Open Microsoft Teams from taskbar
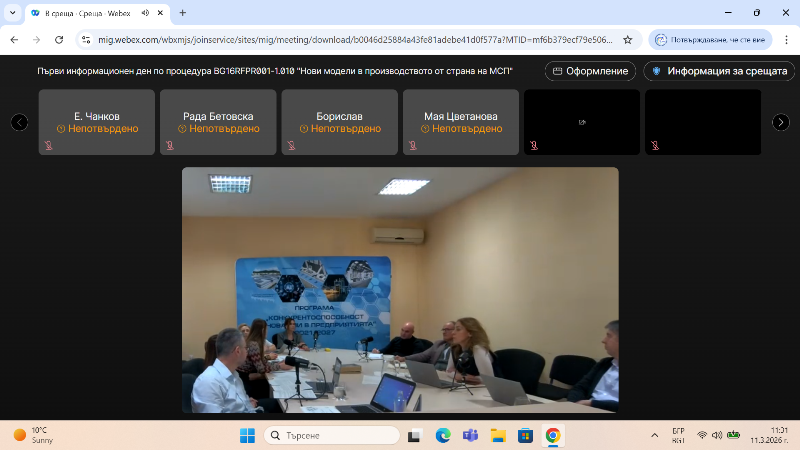This screenshot has height=450, width=800. [x=470, y=436]
